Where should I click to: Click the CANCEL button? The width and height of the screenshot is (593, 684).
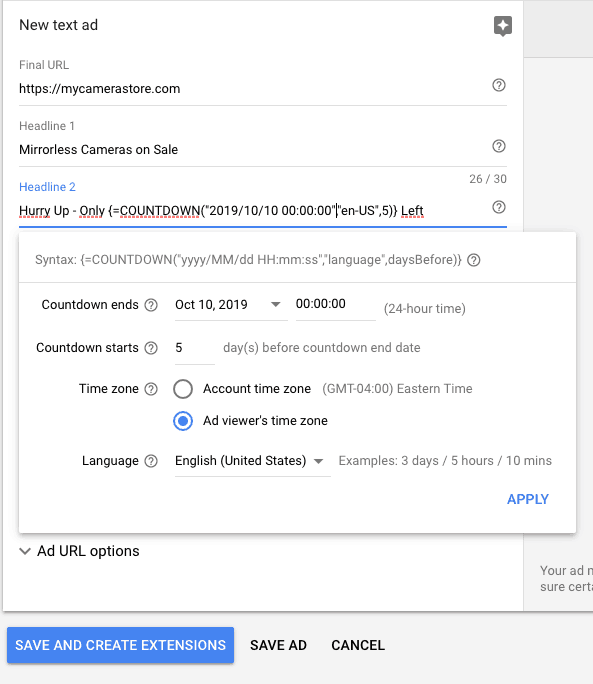click(x=358, y=645)
